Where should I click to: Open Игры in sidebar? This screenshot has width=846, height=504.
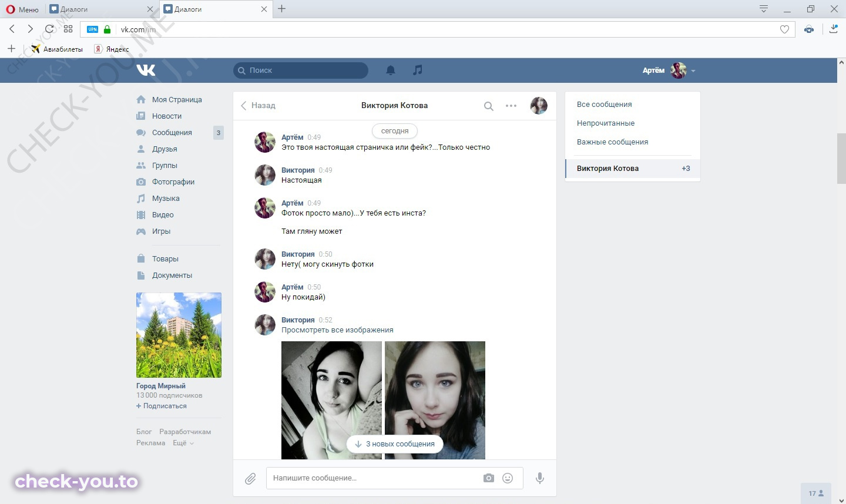click(161, 231)
